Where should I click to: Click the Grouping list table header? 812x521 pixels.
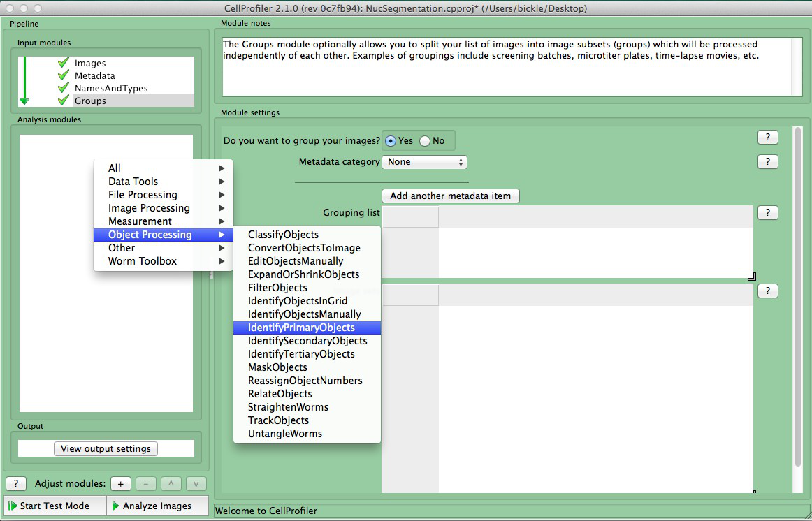[x=567, y=217]
